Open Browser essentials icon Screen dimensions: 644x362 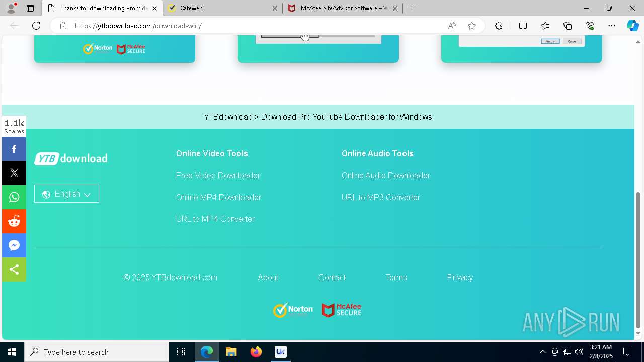pyautogui.click(x=590, y=26)
